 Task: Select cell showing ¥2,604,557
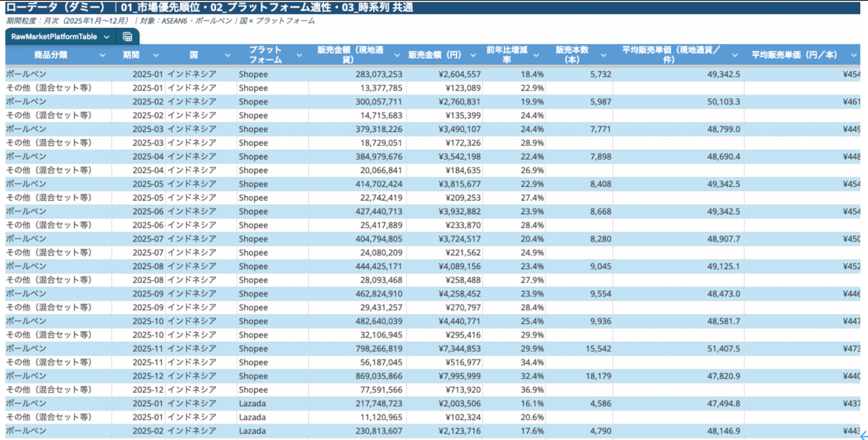pyautogui.click(x=445, y=74)
